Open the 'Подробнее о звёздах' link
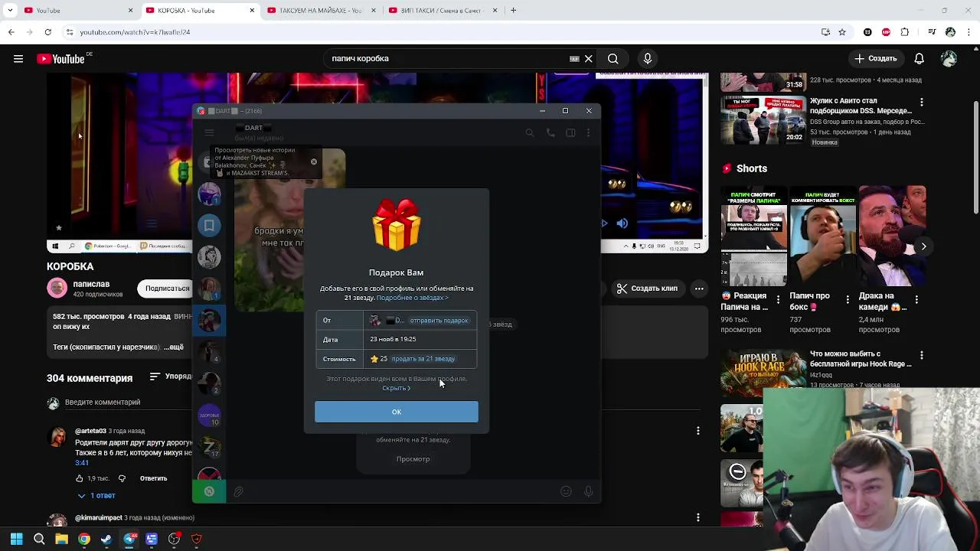Image resolution: width=980 pixels, height=551 pixels. coord(412,298)
